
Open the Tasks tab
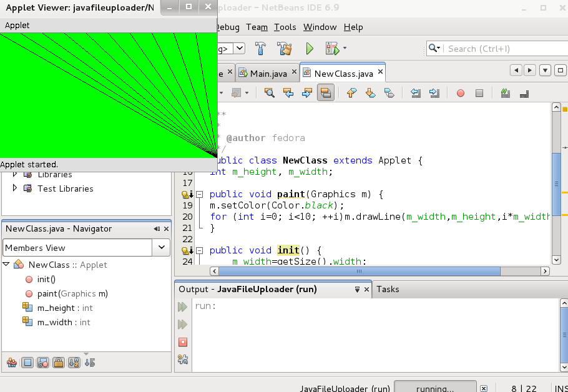pyautogui.click(x=388, y=289)
